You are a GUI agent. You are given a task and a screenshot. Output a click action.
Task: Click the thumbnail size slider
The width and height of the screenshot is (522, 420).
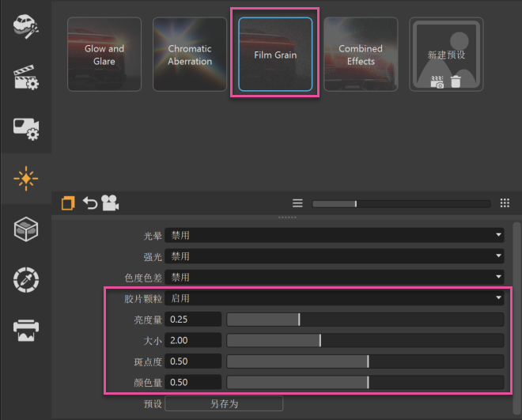[401, 204]
